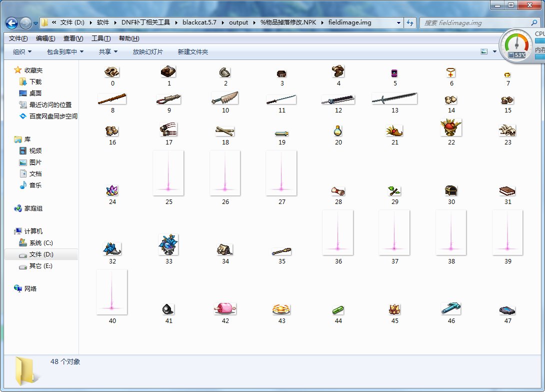
Task: Click the refresh address button
Action: click(x=410, y=22)
